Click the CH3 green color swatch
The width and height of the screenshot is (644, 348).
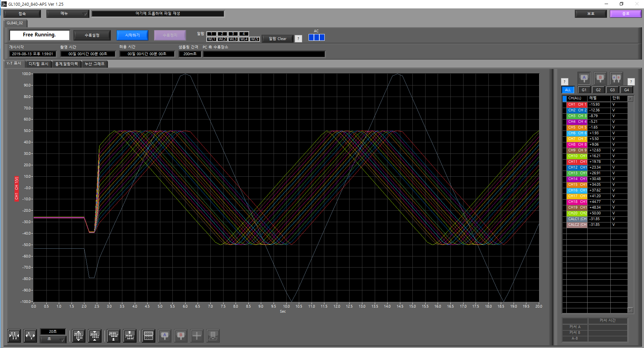tap(577, 116)
